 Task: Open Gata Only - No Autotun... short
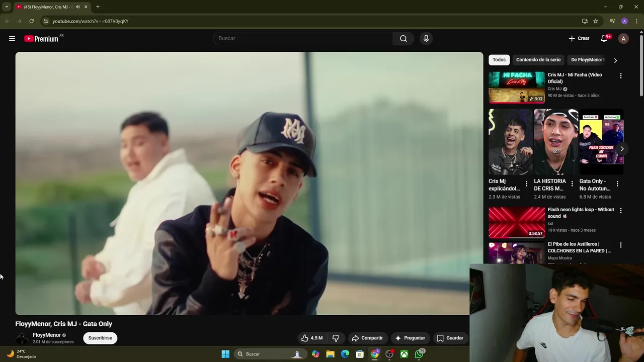pos(601,142)
